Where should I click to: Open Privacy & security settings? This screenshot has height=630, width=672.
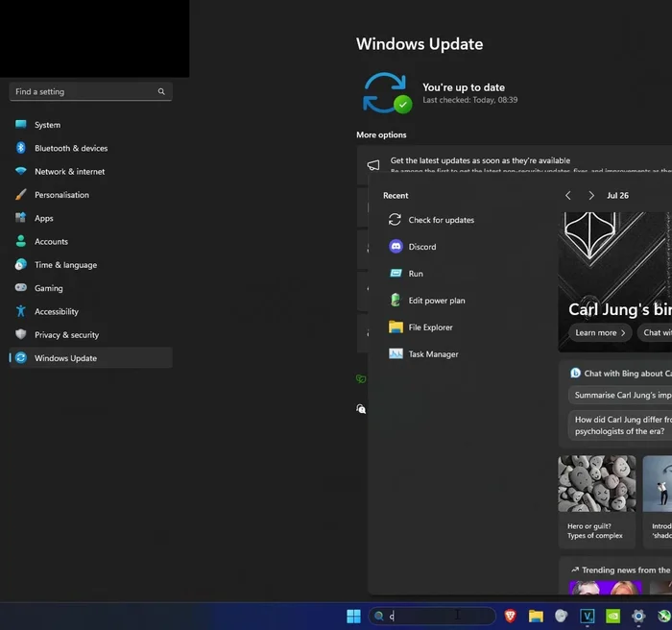tap(90, 335)
